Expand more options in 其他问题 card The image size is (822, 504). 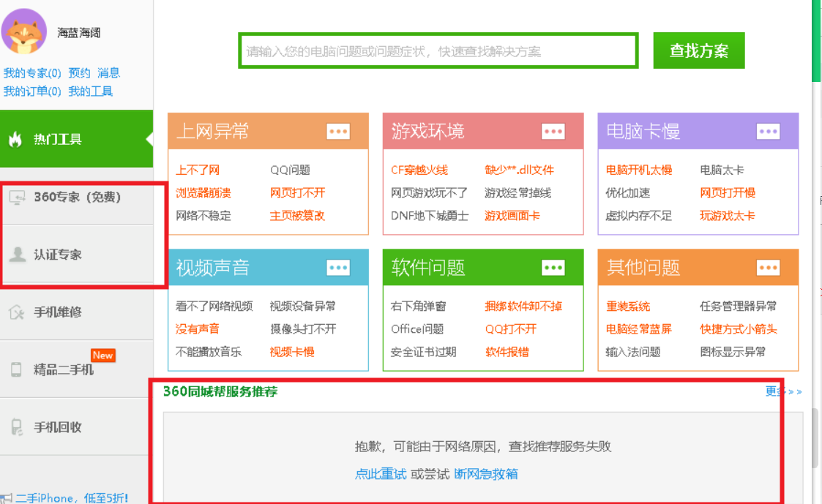click(768, 268)
